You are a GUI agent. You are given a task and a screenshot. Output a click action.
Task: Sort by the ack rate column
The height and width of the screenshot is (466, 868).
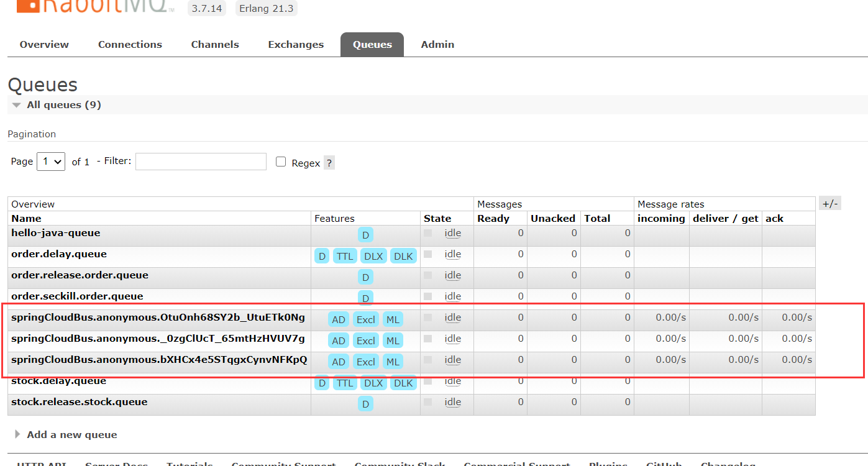click(774, 218)
